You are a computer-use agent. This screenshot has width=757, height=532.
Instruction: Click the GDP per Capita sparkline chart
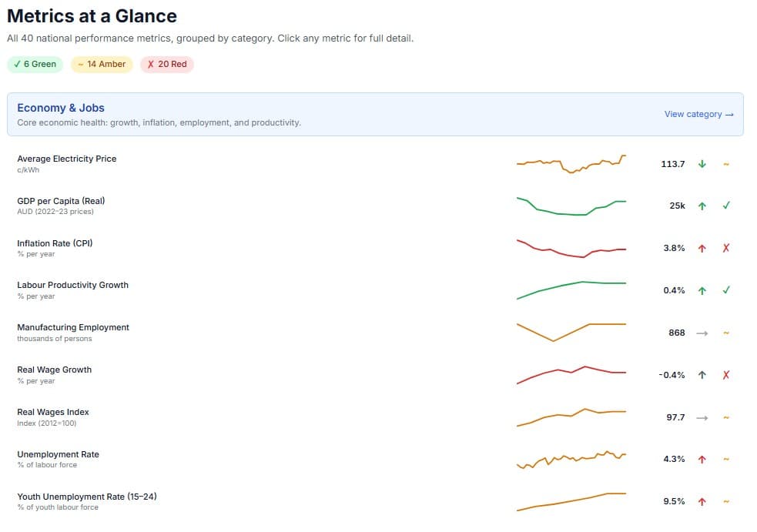click(570, 206)
